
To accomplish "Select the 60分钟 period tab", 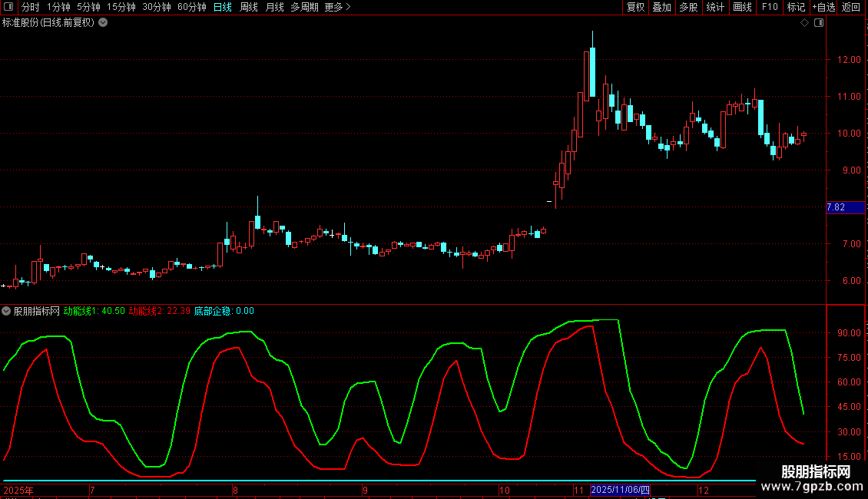I will [191, 7].
